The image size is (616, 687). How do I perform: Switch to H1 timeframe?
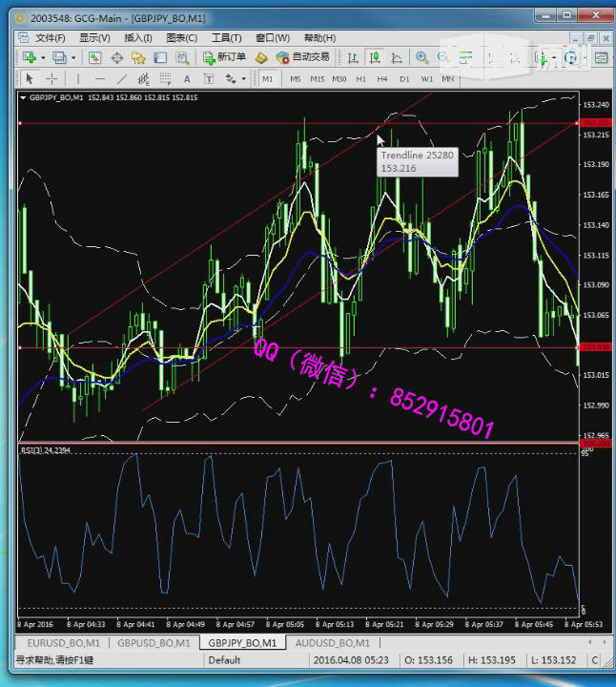coord(360,78)
